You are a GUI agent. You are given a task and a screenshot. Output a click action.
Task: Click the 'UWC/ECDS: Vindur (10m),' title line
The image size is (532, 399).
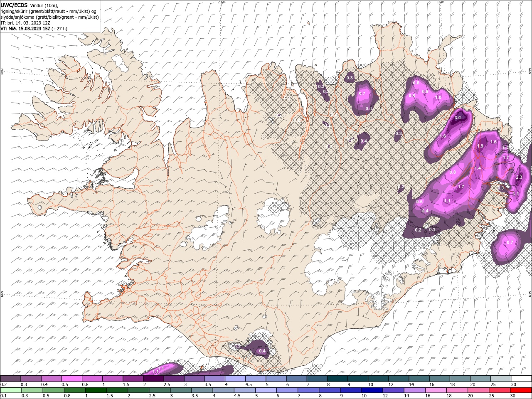point(30,5)
